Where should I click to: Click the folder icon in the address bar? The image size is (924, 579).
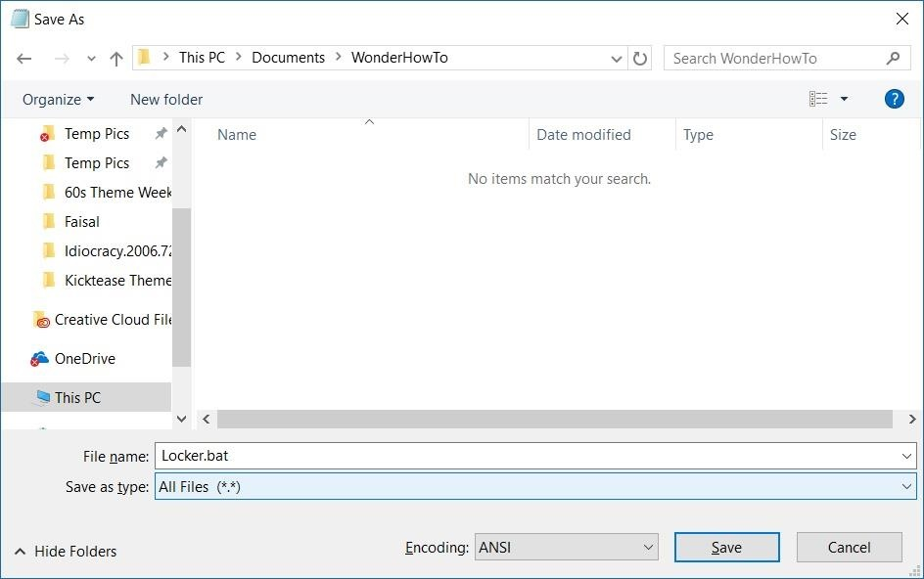pos(144,57)
